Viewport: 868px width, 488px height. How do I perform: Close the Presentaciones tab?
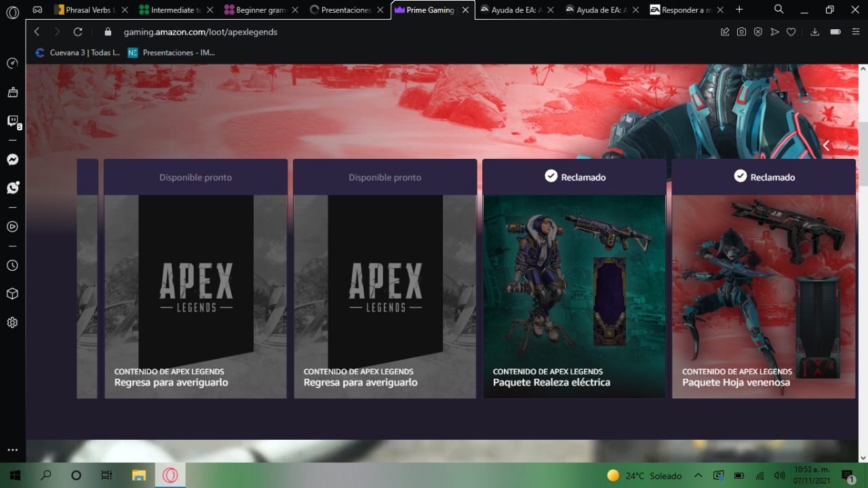click(380, 10)
